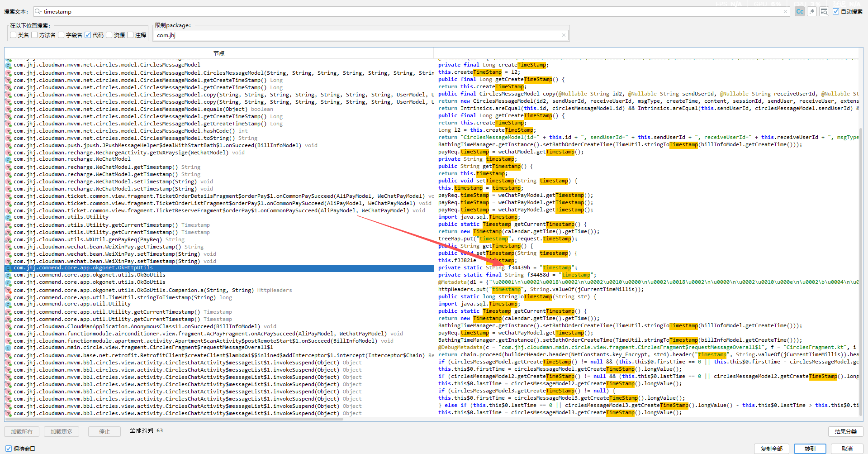
Task: Toggle the 自动搜索 checkbox
Action: (836, 12)
